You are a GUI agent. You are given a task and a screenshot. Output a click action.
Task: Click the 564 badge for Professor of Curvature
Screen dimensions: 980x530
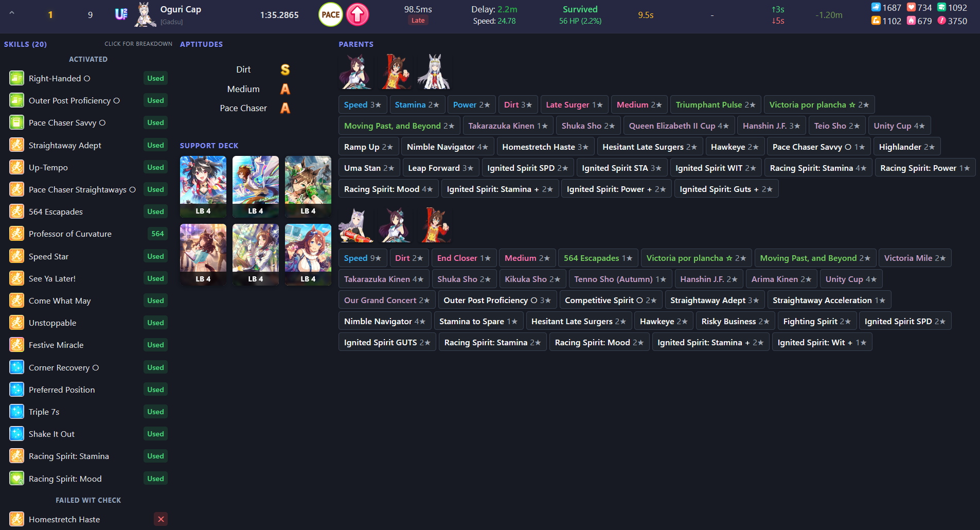(x=157, y=234)
